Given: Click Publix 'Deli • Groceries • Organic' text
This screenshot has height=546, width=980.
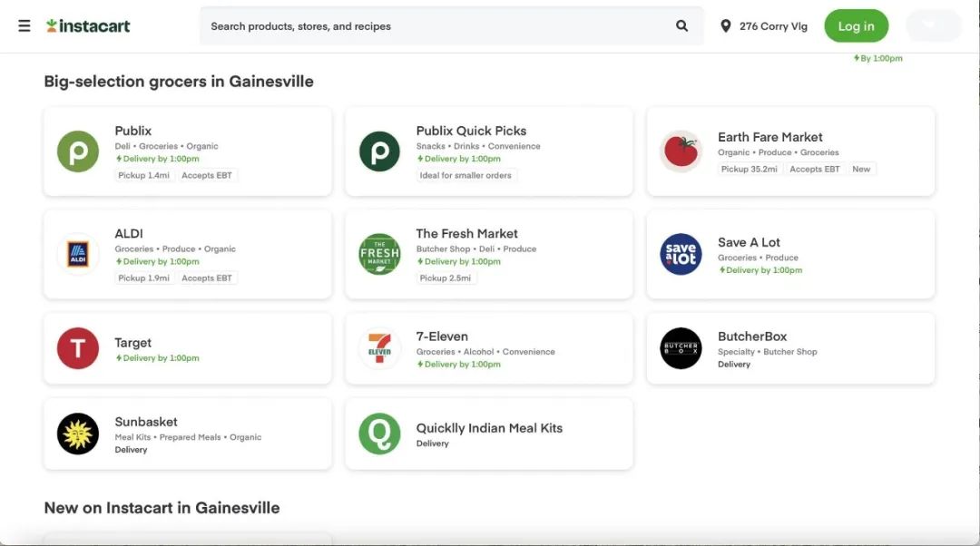Looking at the screenshot, I should (166, 146).
